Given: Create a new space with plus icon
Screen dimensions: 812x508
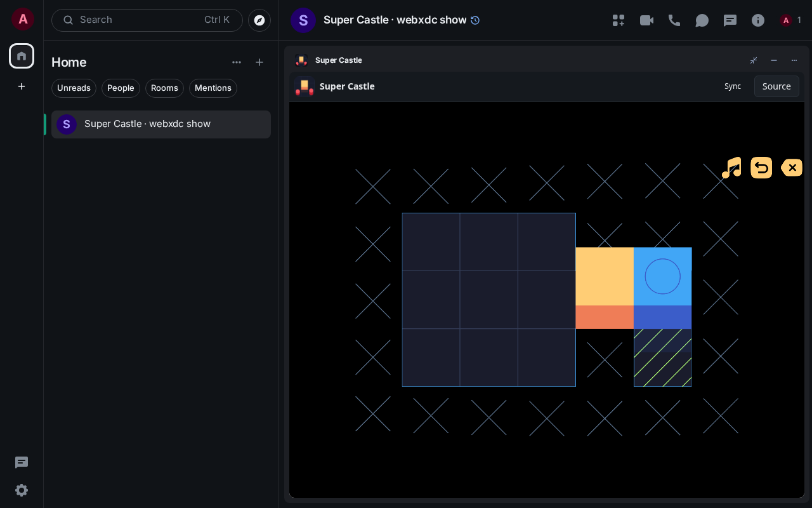Looking at the screenshot, I should pyautogui.click(x=22, y=86).
